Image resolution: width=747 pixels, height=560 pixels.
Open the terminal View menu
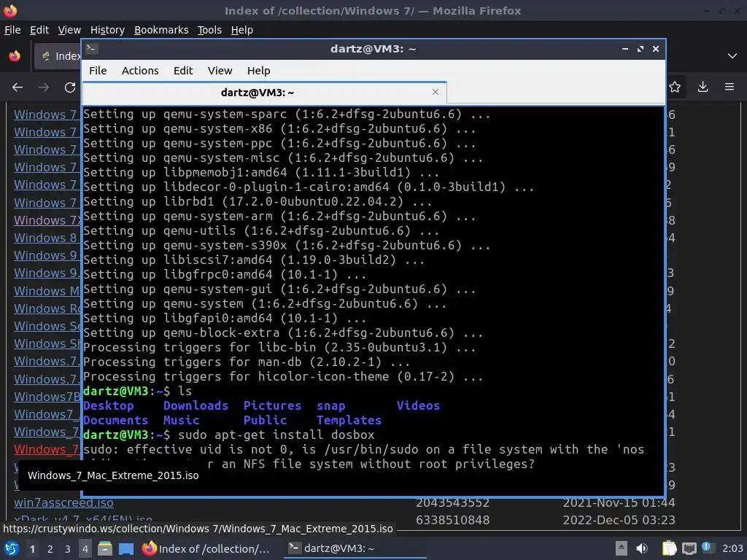point(220,71)
